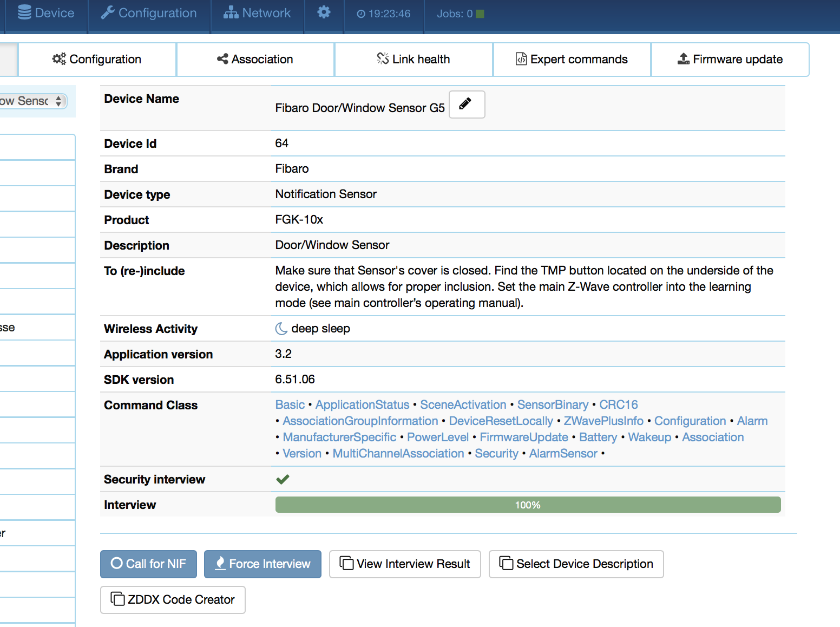Open the AlarmSensor command class
This screenshot has width=840, height=627.
click(563, 454)
